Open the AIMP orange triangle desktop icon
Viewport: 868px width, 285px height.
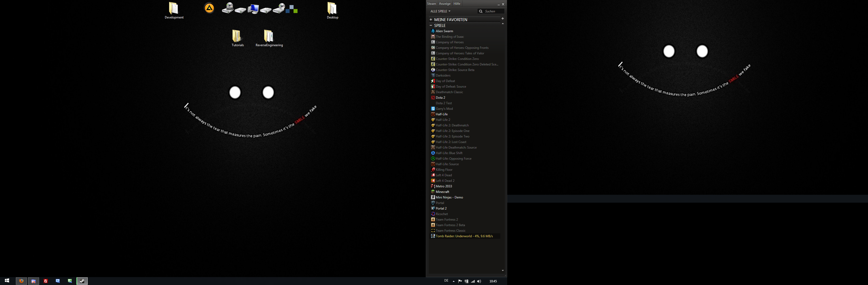click(209, 8)
